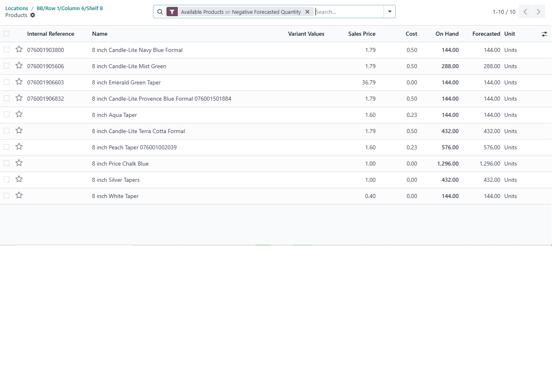This screenshot has height=392, width=552.
Task: Open BB/Row 1/Column 6/Shelf B breadcrumb
Action: click(69, 8)
